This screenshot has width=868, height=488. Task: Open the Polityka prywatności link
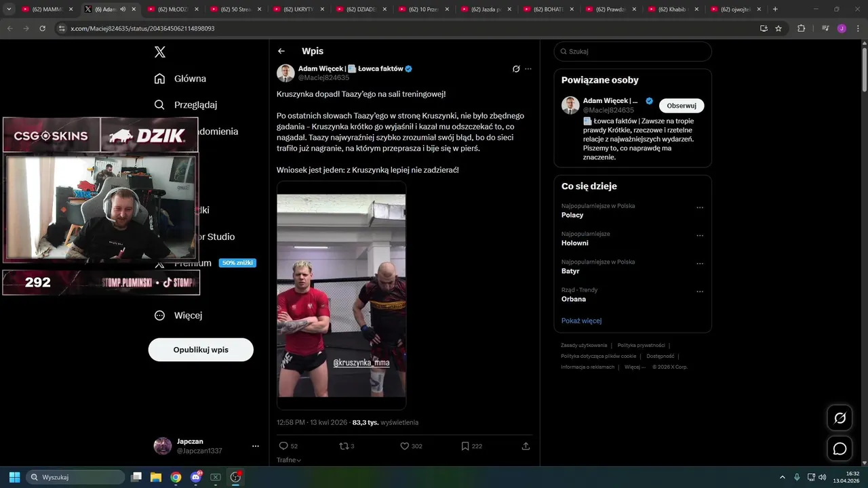[x=641, y=345]
